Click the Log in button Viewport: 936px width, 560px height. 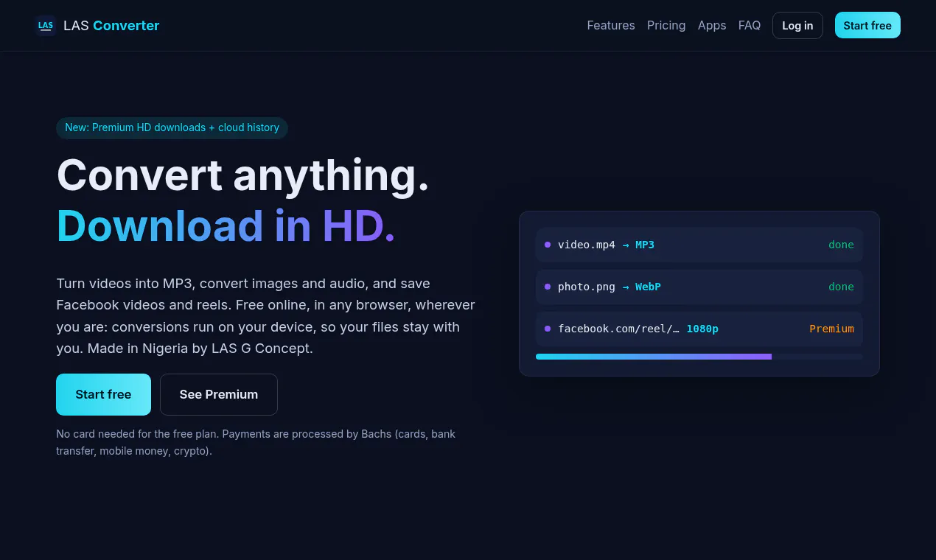(x=797, y=26)
